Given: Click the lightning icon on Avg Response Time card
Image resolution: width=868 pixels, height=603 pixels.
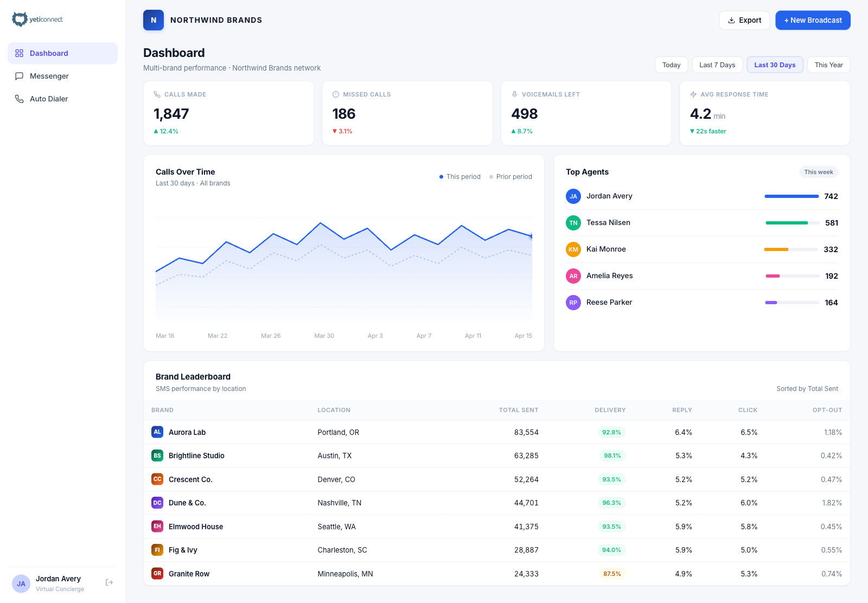Looking at the screenshot, I should (x=693, y=94).
